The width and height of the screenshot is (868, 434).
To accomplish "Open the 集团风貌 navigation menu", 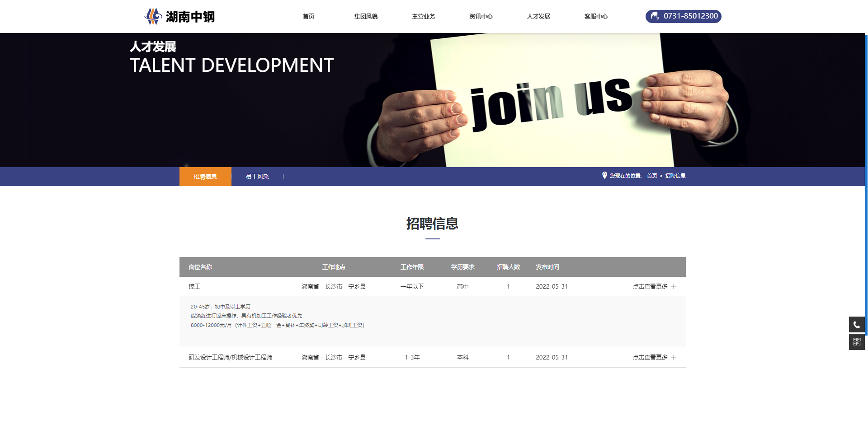I will click(366, 16).
